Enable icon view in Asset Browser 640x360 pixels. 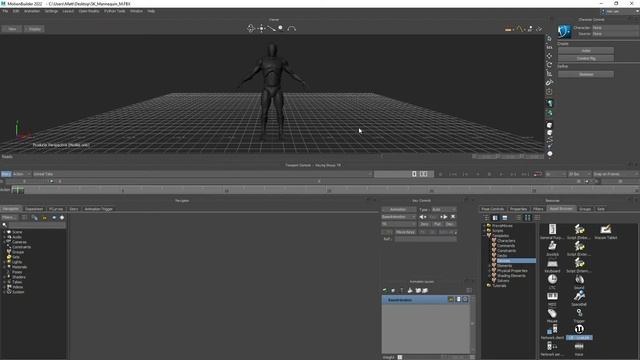tap(527, 218)
